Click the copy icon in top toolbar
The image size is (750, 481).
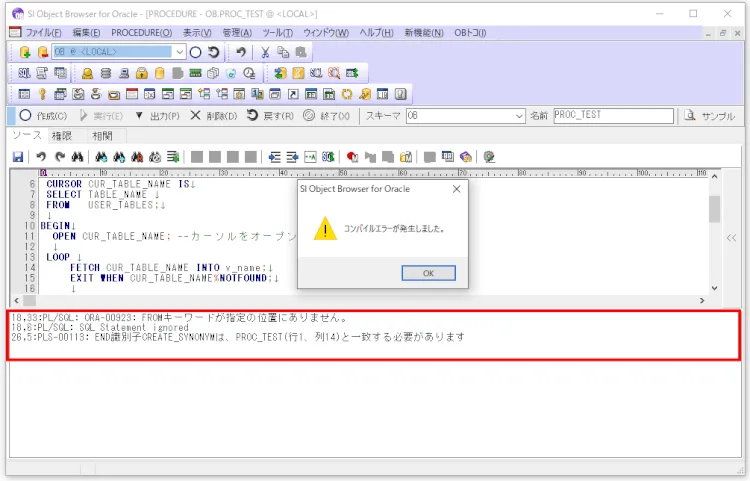pyautogui.click(x=283, y=52)
